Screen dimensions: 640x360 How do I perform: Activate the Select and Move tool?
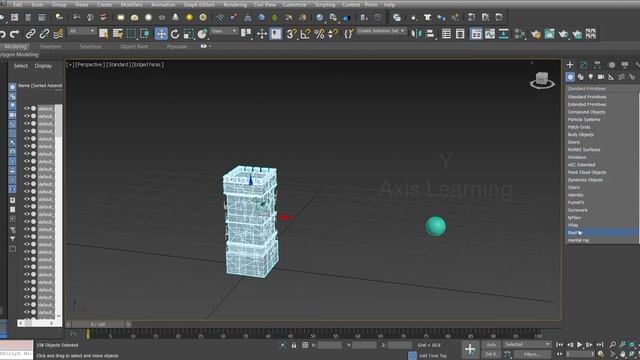coord(161,34)
